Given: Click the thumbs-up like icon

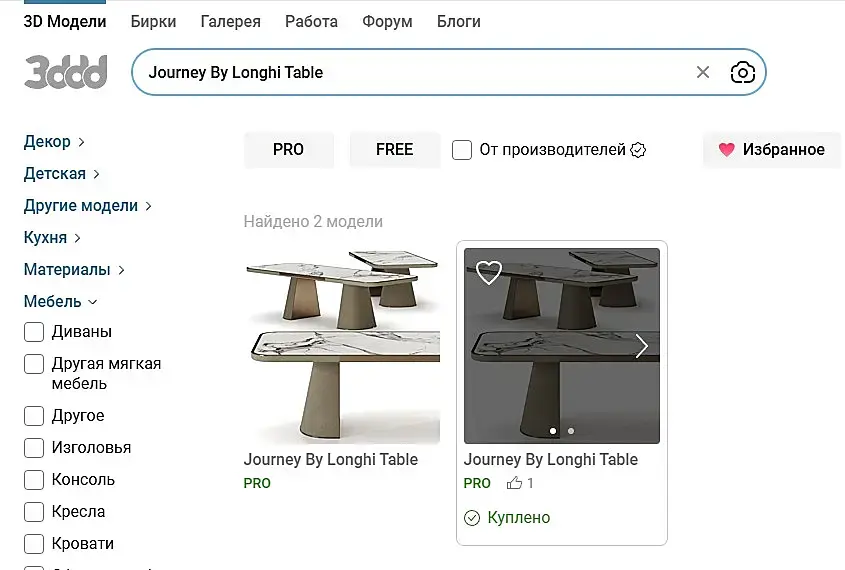Looking at the screenshot, I should tap(514, 483).
